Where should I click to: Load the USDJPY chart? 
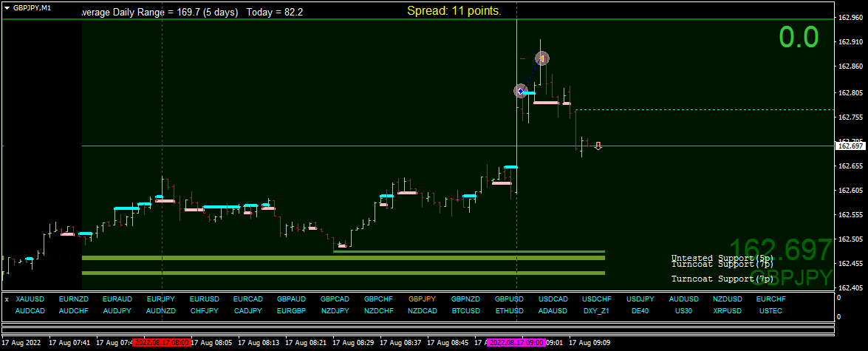click(640, 299)
